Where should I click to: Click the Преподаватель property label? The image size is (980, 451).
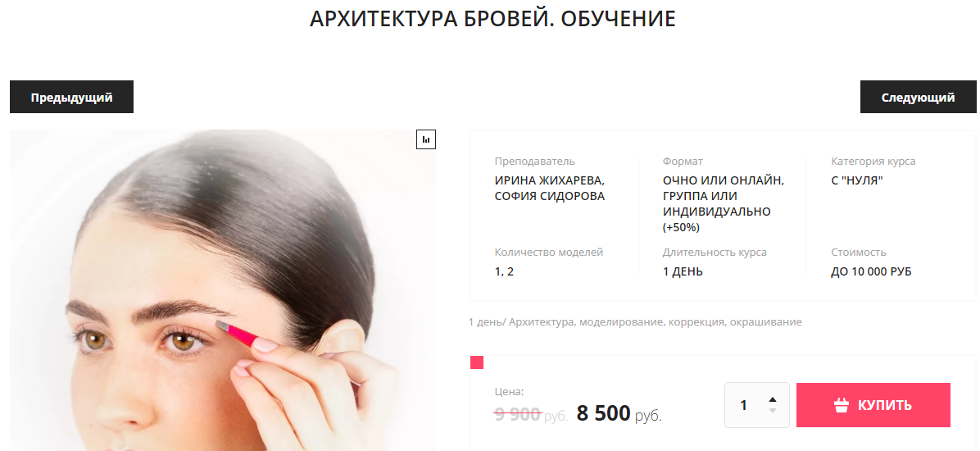(534, 162)
